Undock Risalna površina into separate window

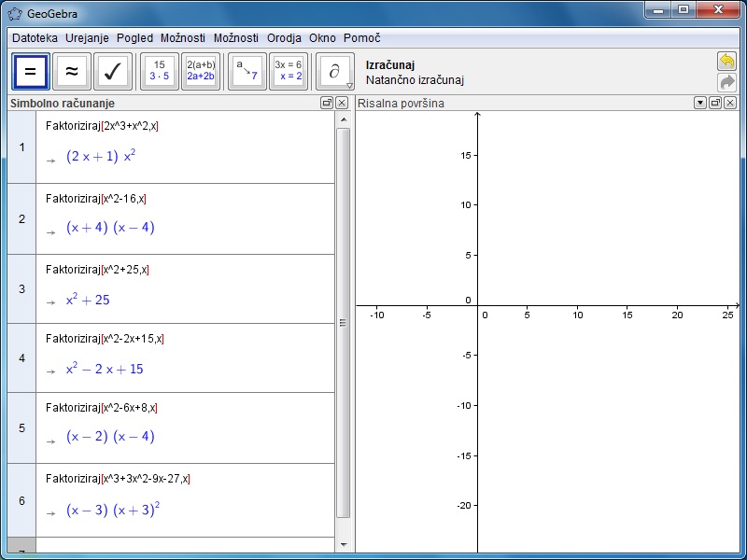click(715, 104)
